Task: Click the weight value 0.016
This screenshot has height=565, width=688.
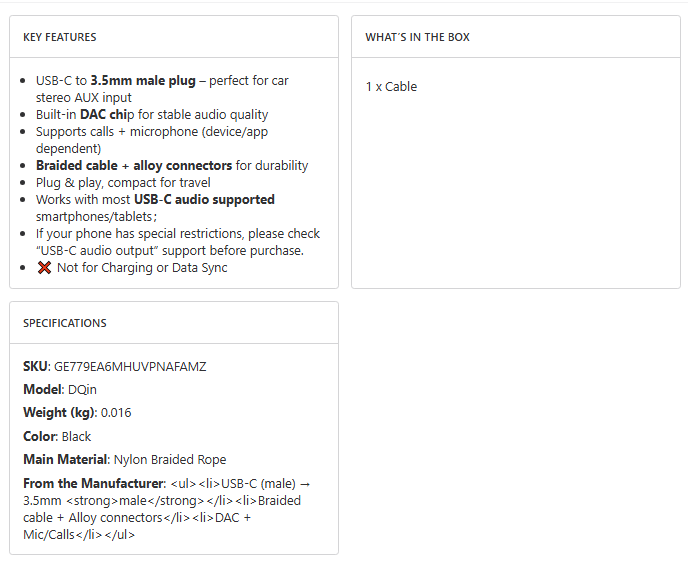Action: [x=116, y=413]
